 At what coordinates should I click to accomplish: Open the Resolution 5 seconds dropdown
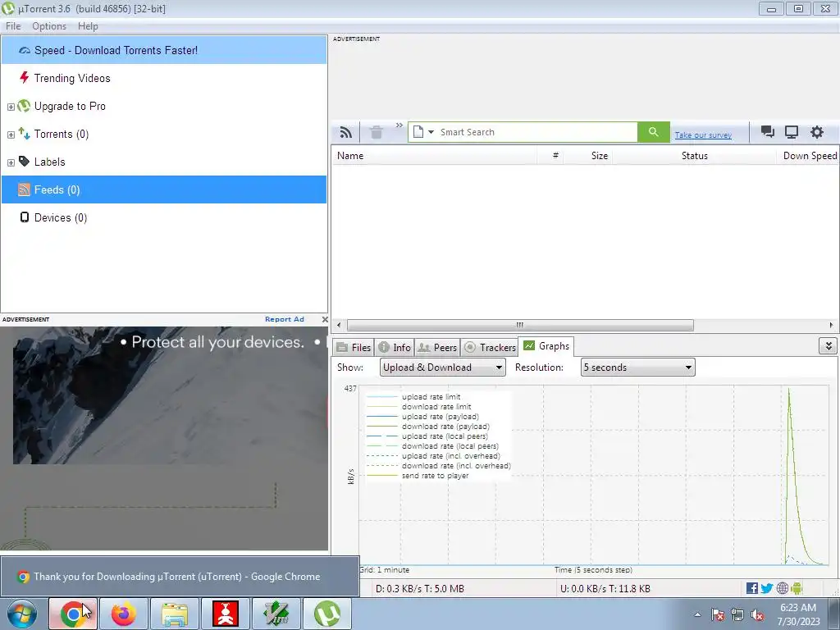click(637, 367)
